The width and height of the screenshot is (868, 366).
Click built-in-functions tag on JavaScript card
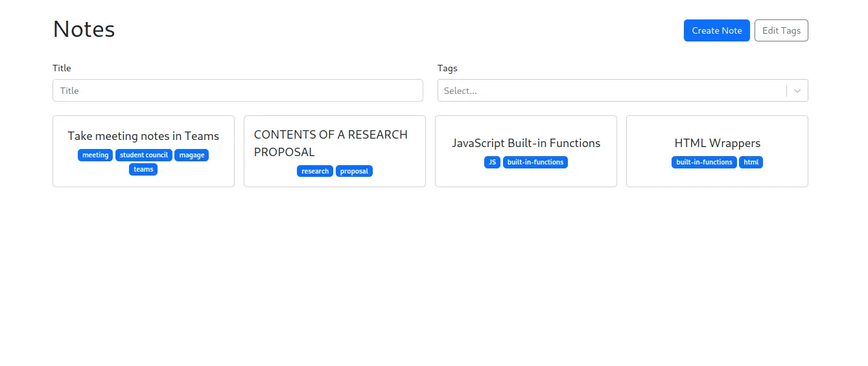click(535, 162)
